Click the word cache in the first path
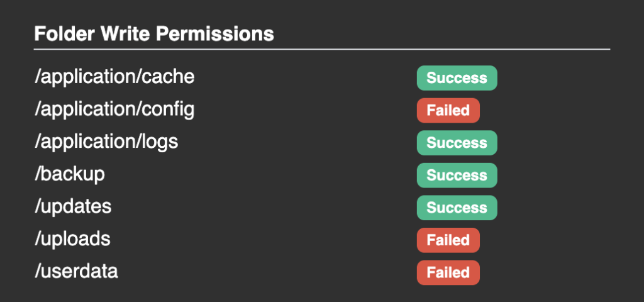The height and width of the screenshot is (302, 644). click(169, 77)
